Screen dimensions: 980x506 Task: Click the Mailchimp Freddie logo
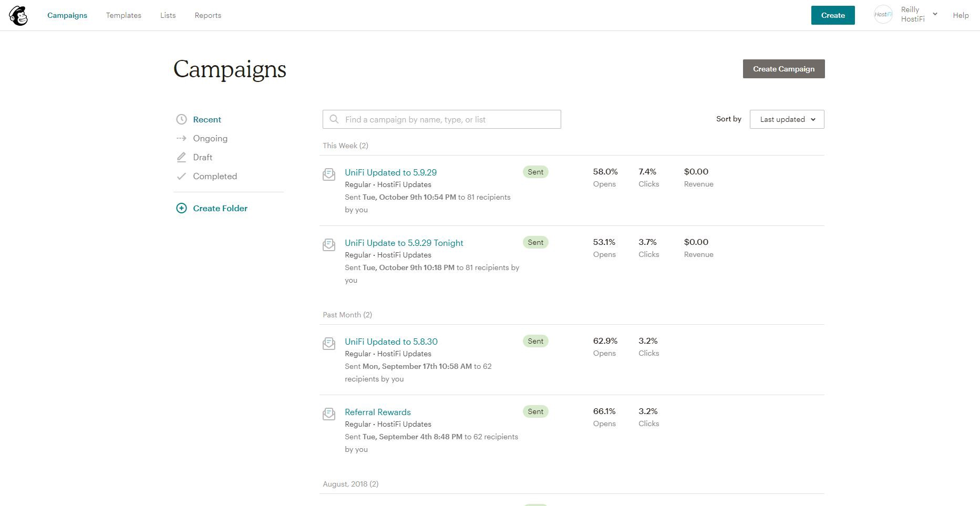pos(18,15)
